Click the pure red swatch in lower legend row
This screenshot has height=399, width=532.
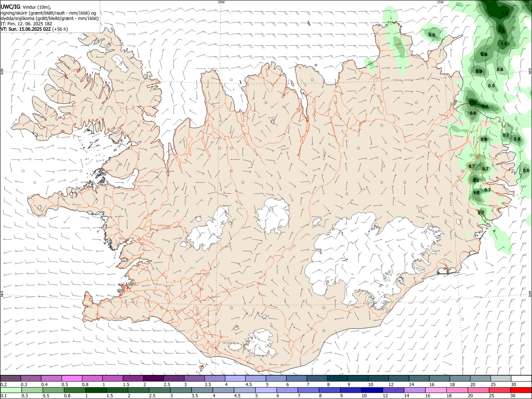[x=521, y=390]
